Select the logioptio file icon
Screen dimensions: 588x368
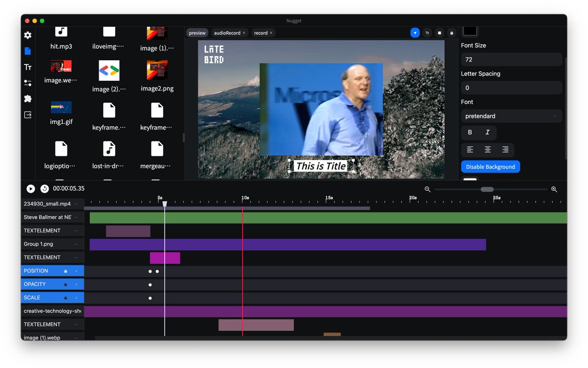[x=61, y=148]
